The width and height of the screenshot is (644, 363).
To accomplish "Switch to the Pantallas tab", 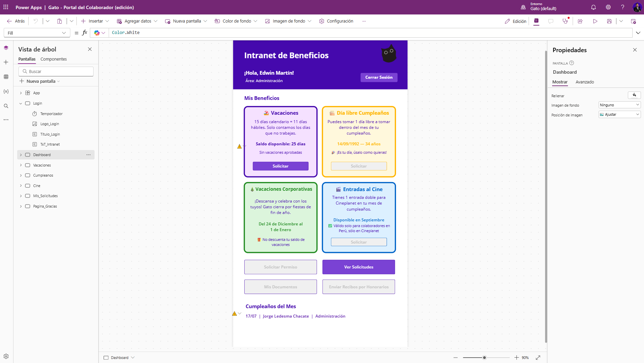I will (x=27, y=59).
